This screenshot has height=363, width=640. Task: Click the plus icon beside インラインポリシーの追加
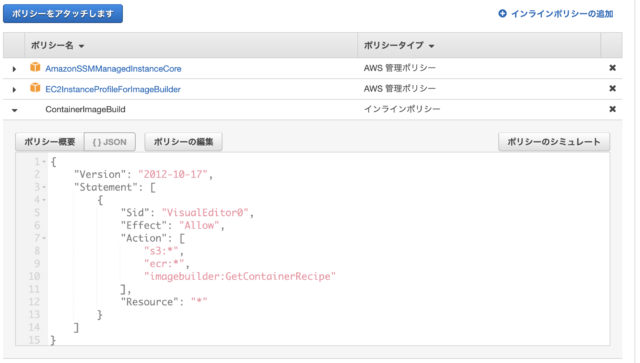502,13
